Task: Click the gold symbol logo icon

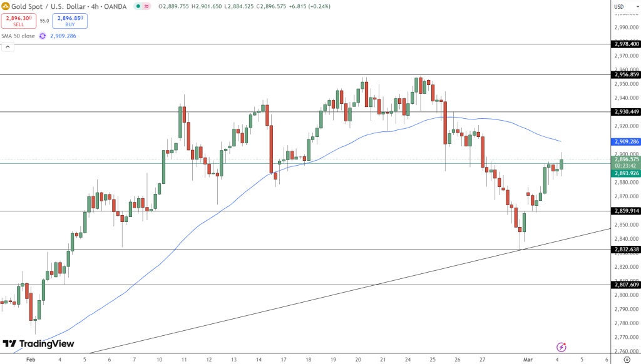Action: point(5,6)
